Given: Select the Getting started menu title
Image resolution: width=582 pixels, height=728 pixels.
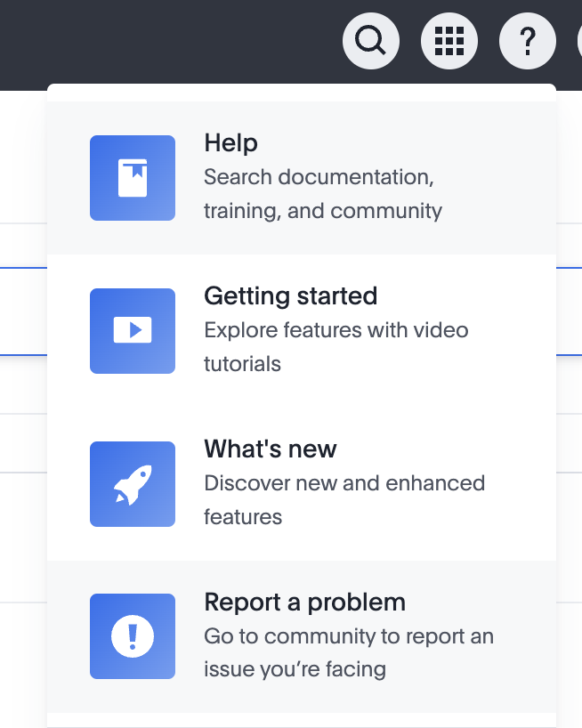Looking at the screenshot, I should click(x=290, y=295).
